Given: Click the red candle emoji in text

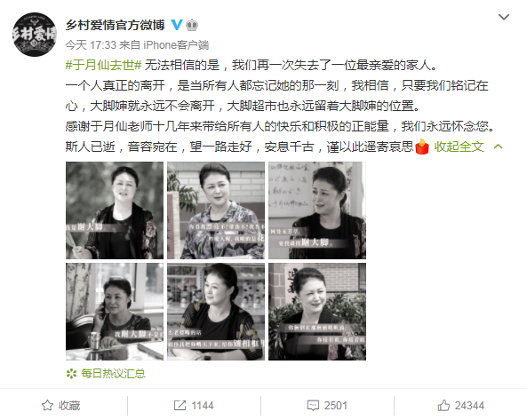Looking at the screenshot, I should pyautogui.click(x=422, y=147).
